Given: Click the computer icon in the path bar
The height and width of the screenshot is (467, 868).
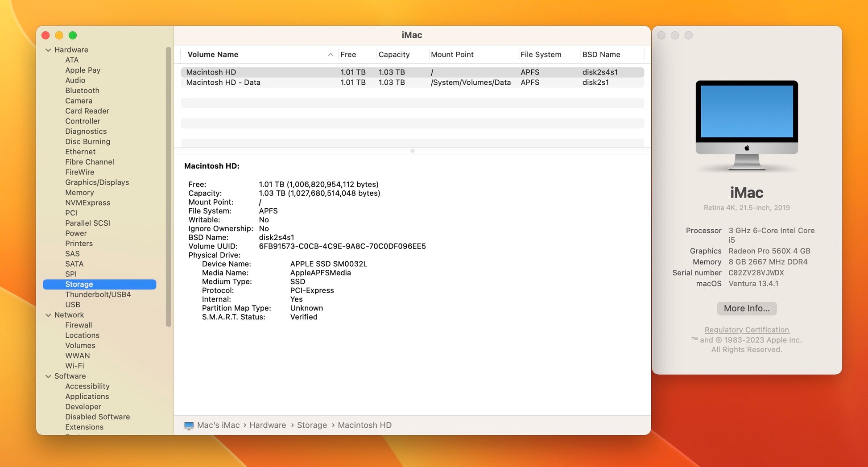Looking at the screenshot, I should tap(189, 426).
